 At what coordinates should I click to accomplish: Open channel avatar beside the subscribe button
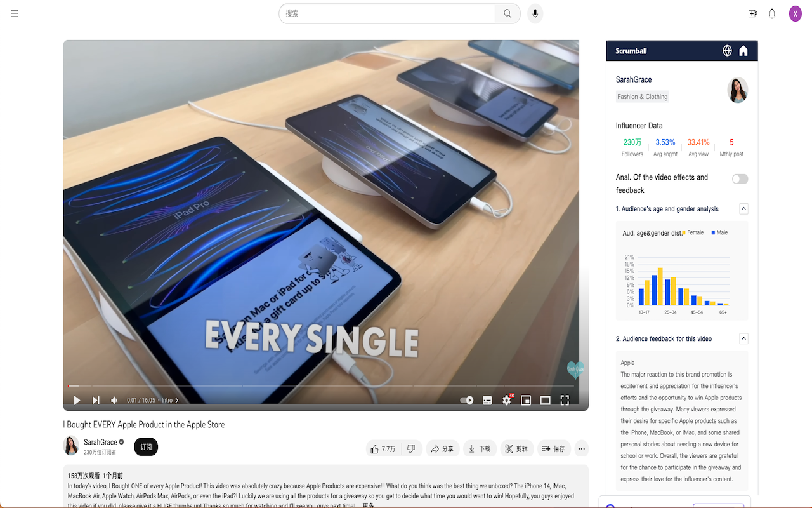pos(71,446)
